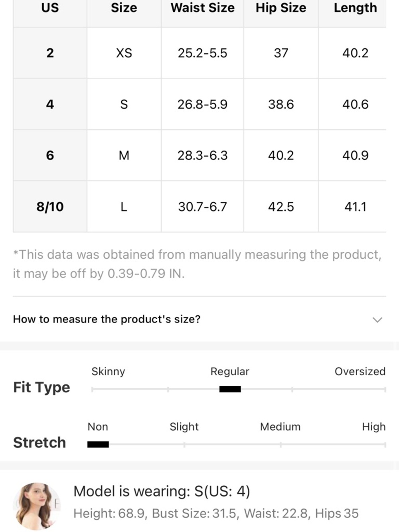The height and width of the screenshot is (532, 399).
Task: Expand the size measuring guide chevron
Action: point(377,320)
